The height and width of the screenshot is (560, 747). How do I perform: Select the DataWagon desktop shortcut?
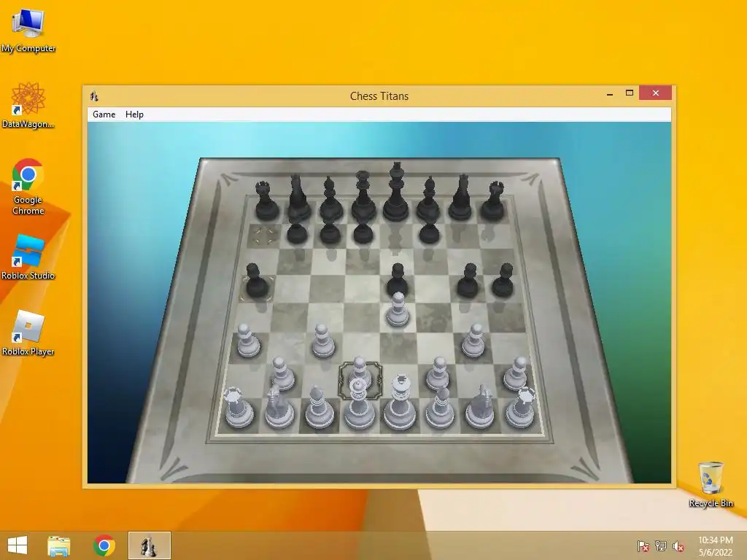pyautogui.click(x=28, y=105)
